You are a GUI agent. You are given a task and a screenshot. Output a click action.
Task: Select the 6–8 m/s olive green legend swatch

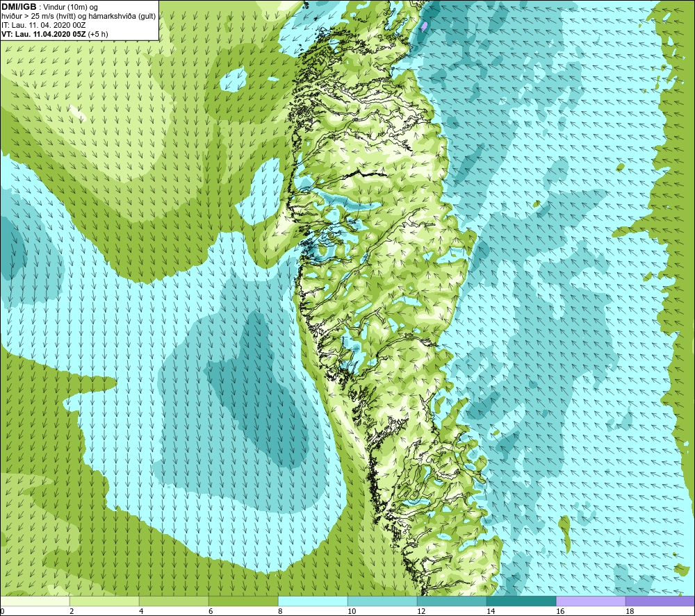click(243, 601)
